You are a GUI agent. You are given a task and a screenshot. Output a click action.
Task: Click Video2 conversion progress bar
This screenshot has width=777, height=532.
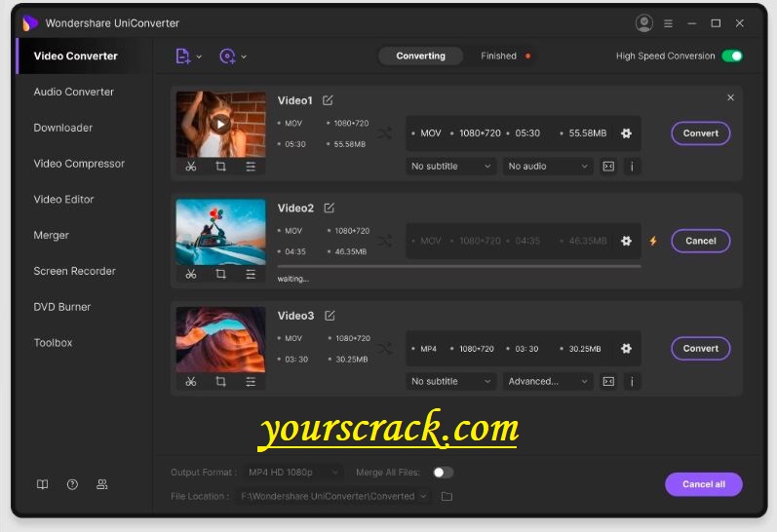pyautogui.click(x=459, y=267)
